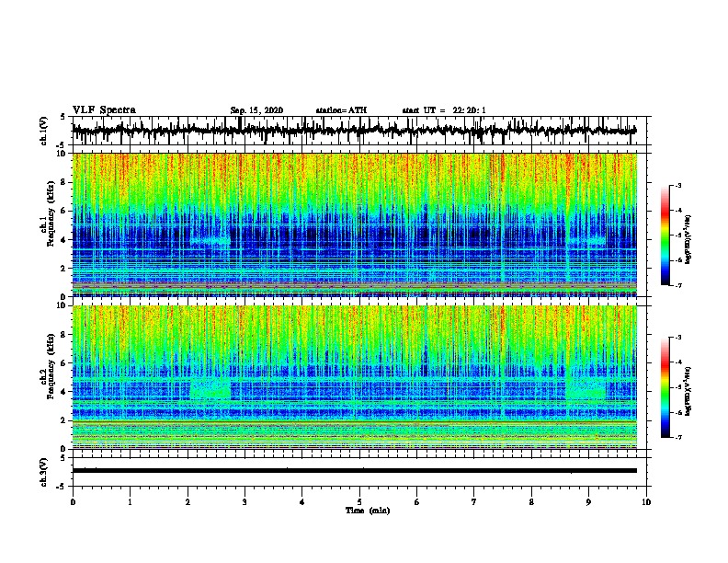Click the "-3" tick on ch.1 color bar

pyautogui.click(x=678, y=185)
